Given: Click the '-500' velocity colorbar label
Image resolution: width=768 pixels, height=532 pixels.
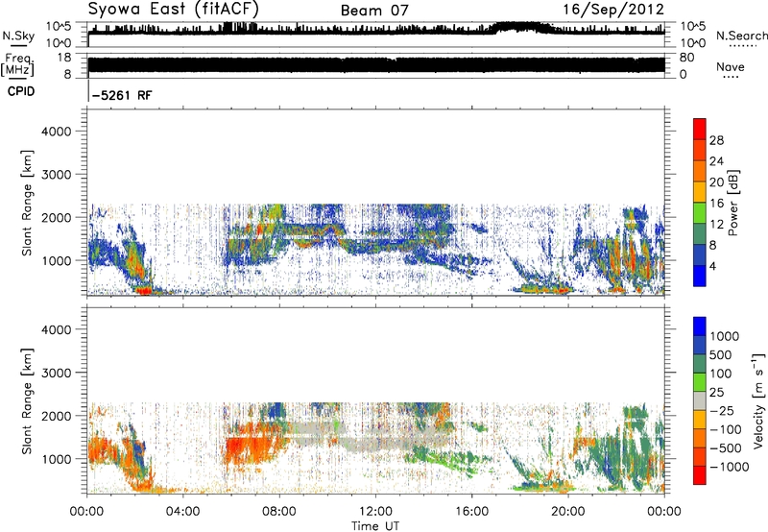Looking at the screenshot, I should tap(726, 448).
